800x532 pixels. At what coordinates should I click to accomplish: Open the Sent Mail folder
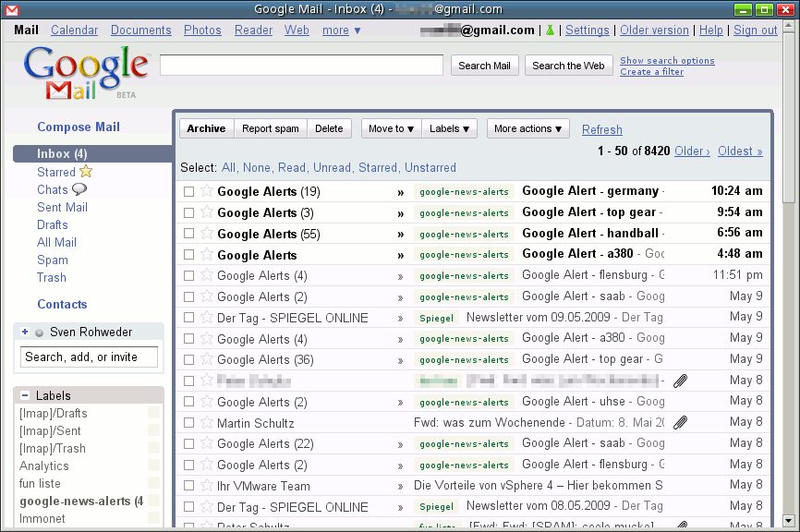pyautogui.click(x=62, y=208)
